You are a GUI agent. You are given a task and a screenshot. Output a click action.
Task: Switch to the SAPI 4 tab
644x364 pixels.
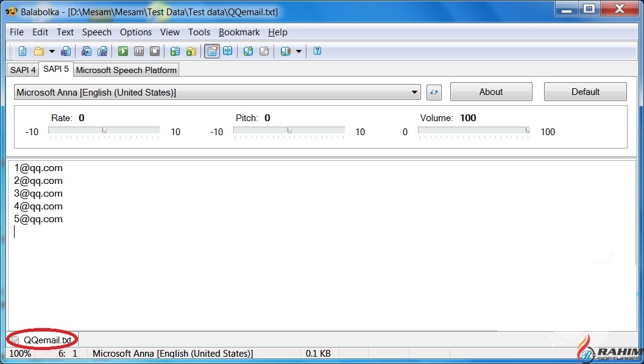coord(23,70)
